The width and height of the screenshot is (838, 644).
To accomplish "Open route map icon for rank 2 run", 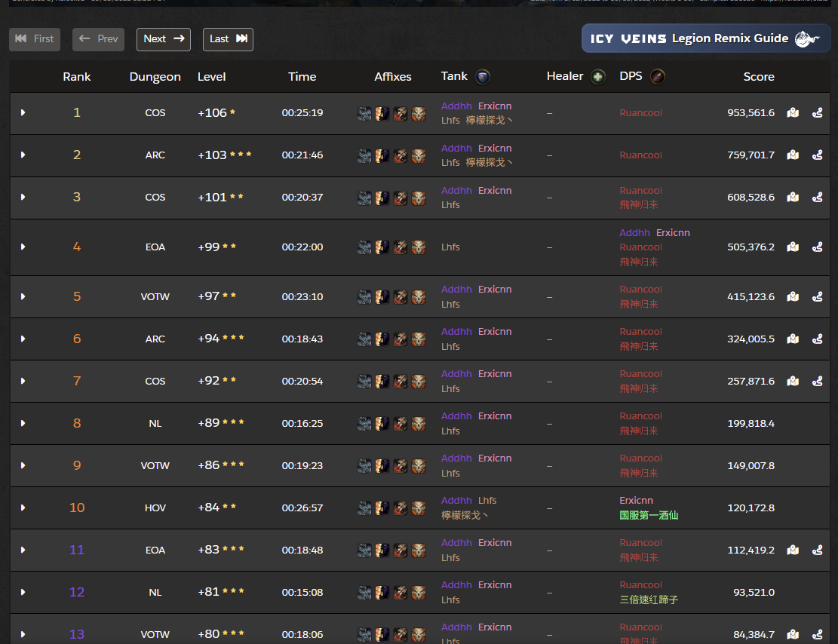I will (x=793, y=155).
